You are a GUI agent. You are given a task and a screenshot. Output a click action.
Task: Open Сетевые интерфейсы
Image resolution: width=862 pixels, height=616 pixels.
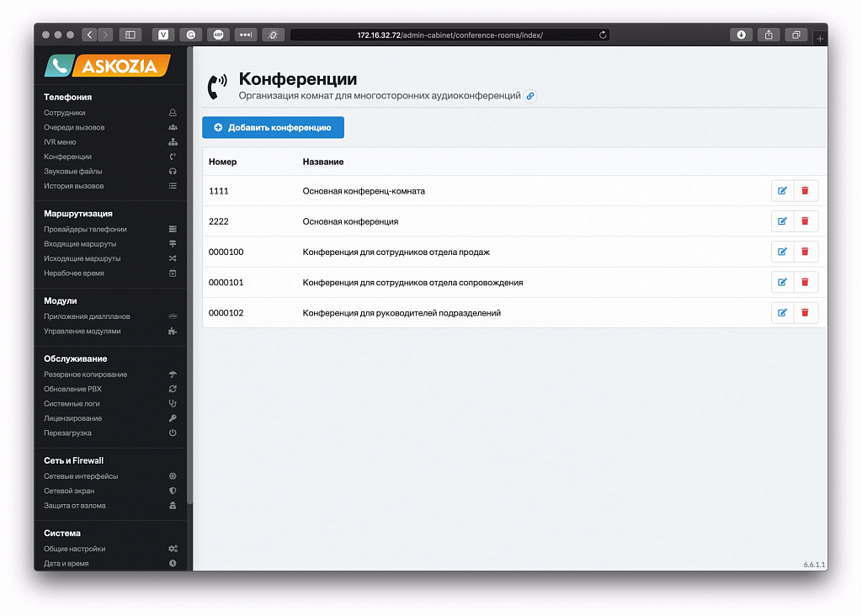[110, 476]
